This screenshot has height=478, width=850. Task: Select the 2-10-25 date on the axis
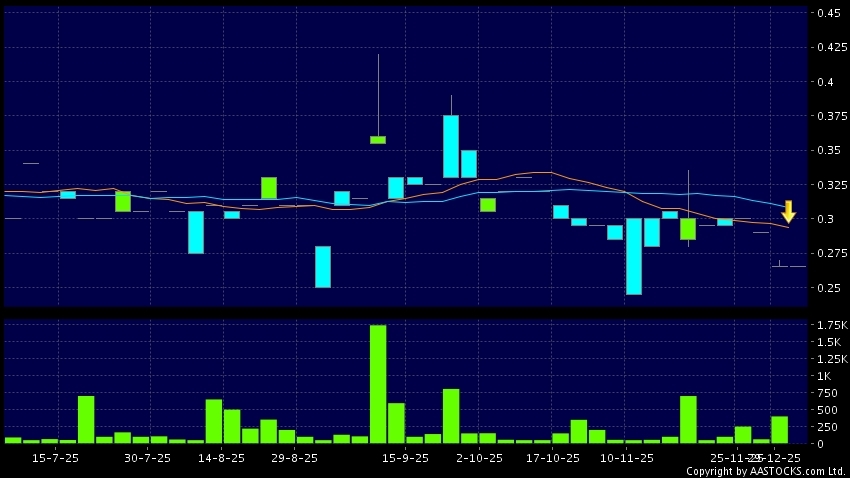click(x=478, y=457)
